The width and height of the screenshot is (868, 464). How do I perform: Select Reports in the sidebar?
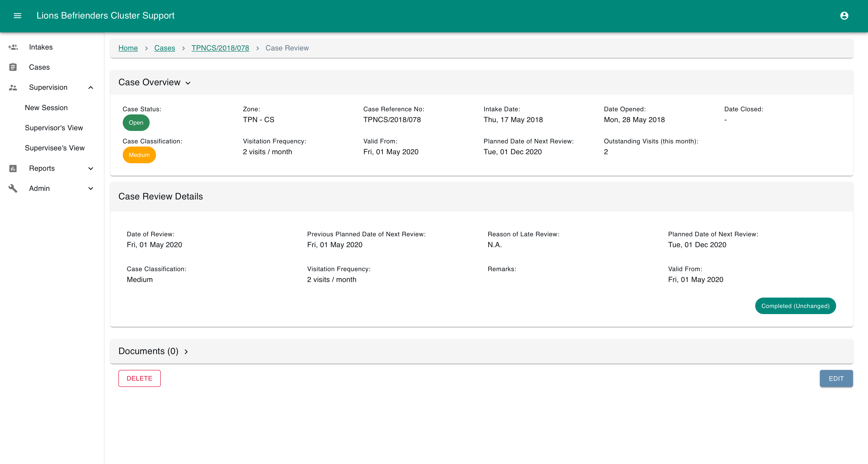coord(52,168)
